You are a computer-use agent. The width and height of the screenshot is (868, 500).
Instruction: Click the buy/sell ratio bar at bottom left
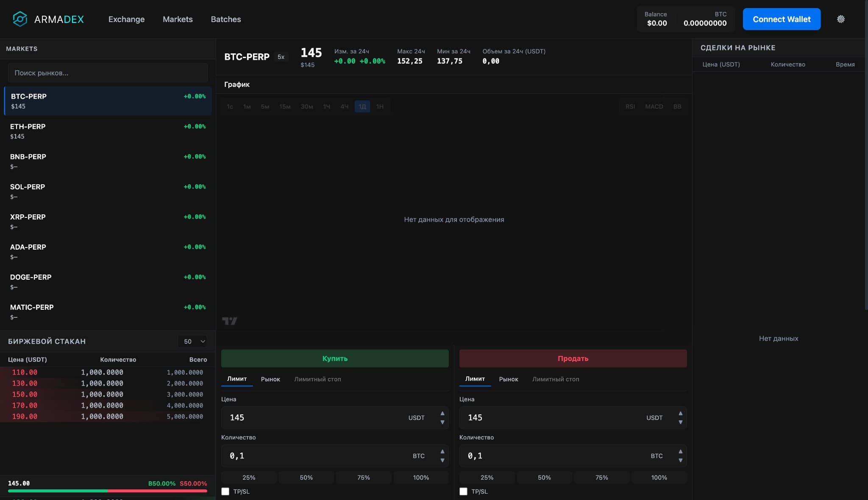tap(108, 491)
